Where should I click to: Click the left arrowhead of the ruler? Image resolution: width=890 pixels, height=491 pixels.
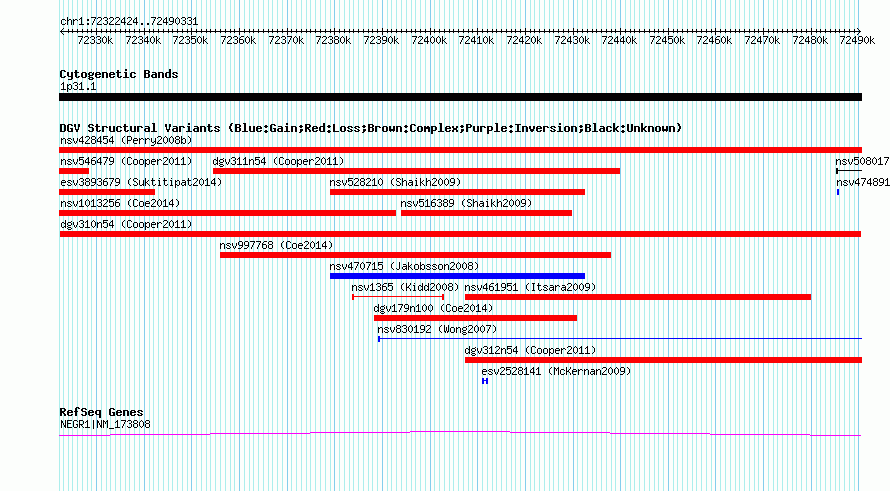(x=62, y=31)
